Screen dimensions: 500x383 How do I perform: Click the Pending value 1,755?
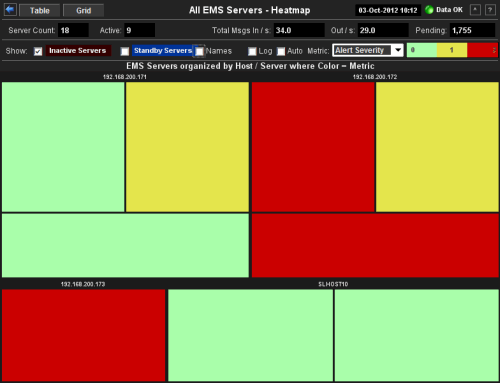[472, 30]
